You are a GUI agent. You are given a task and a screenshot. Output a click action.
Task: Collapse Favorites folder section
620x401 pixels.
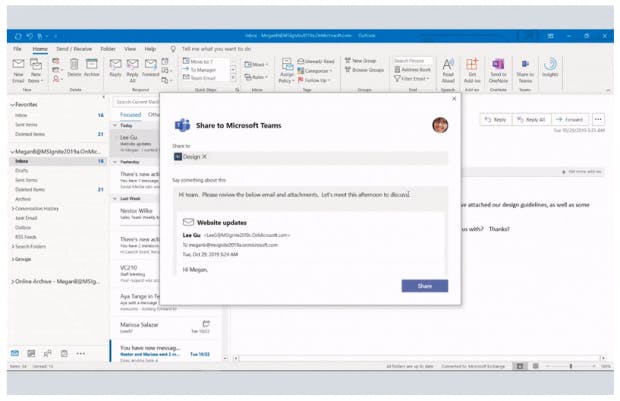(13, 105)
